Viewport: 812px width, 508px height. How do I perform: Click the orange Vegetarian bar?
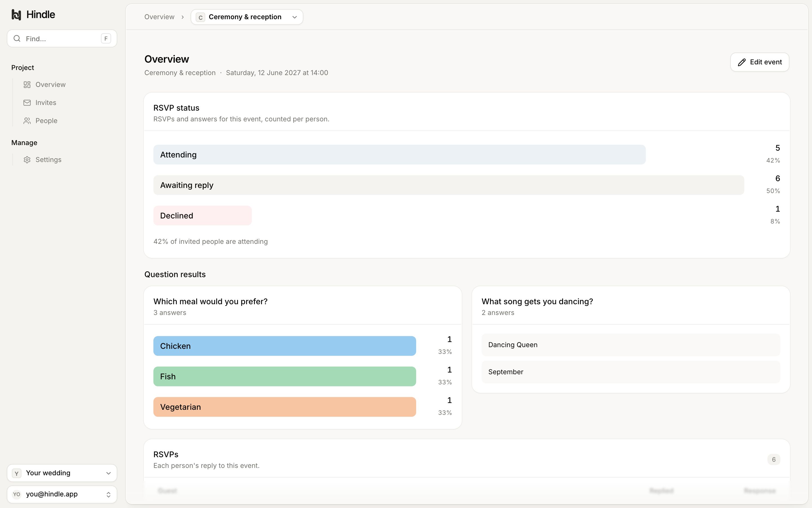click(284, 407)
